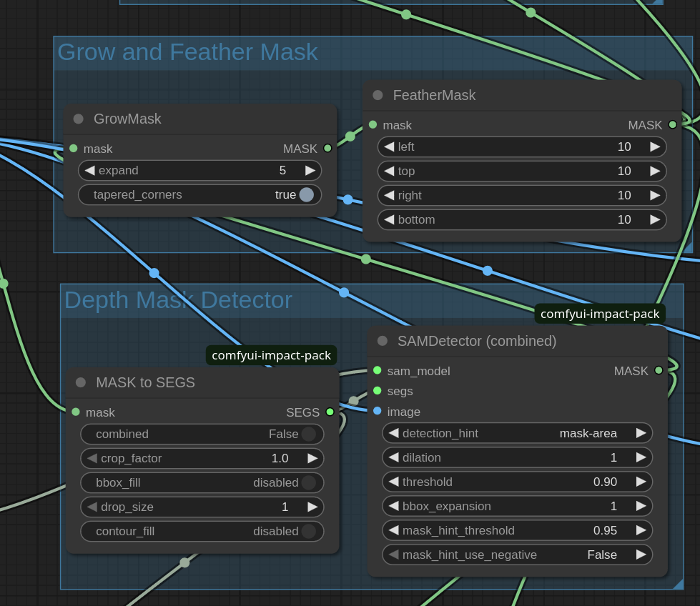Click SAMDetector image input socket

(378, 411)
